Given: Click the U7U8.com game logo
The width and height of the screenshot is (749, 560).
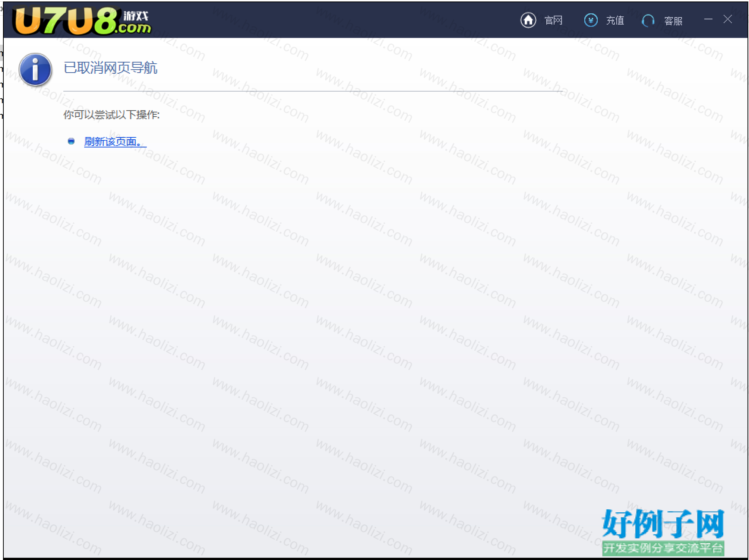Looking at the screenshot, I should 82,21.
